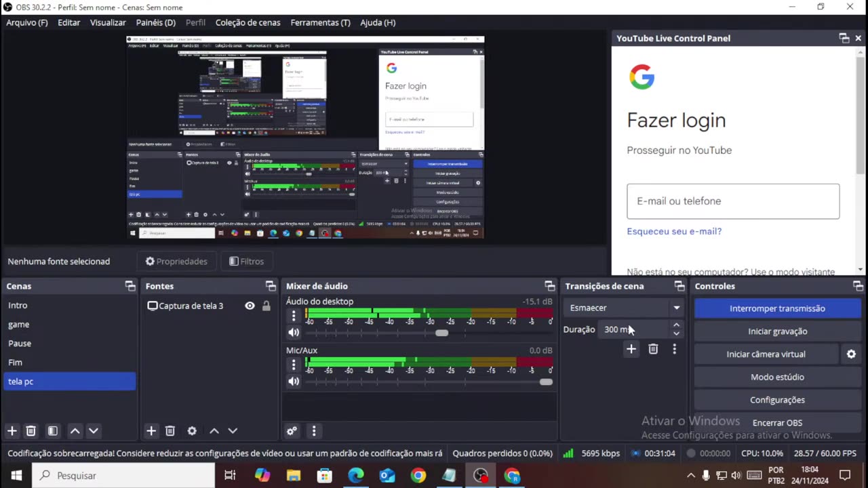This screenshot has height=488, width=868.
Task: Remove scene transition trash icon
Action: [x=653, y=349]
